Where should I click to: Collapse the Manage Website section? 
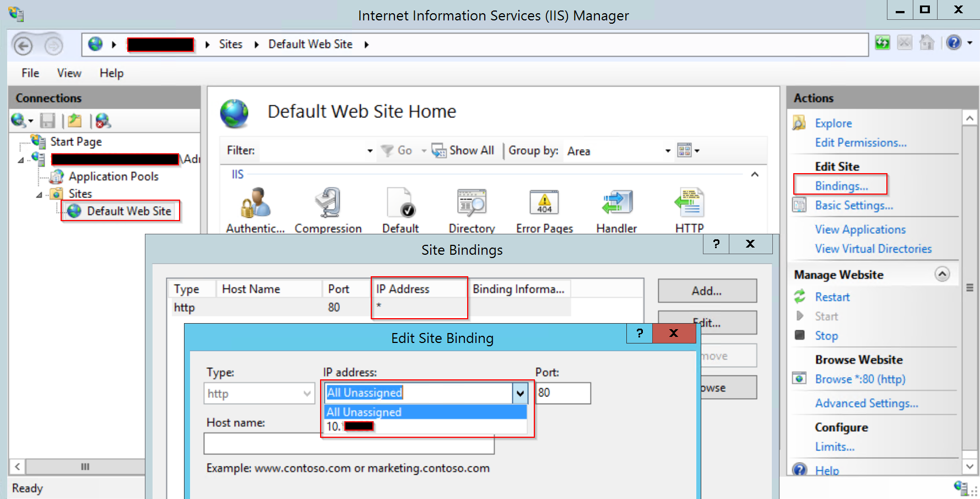(943, 274)
